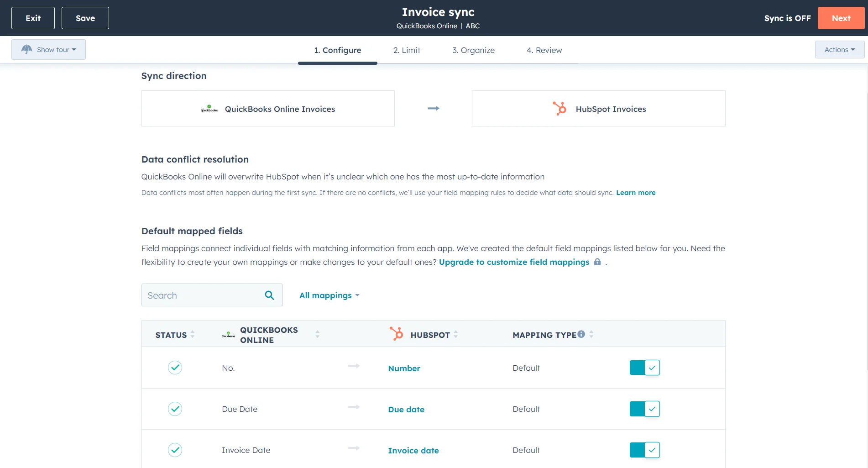The height and width of the screenshot is (468, 868).
Task: Go to the Organize step
Action: (x=473, y=50)
